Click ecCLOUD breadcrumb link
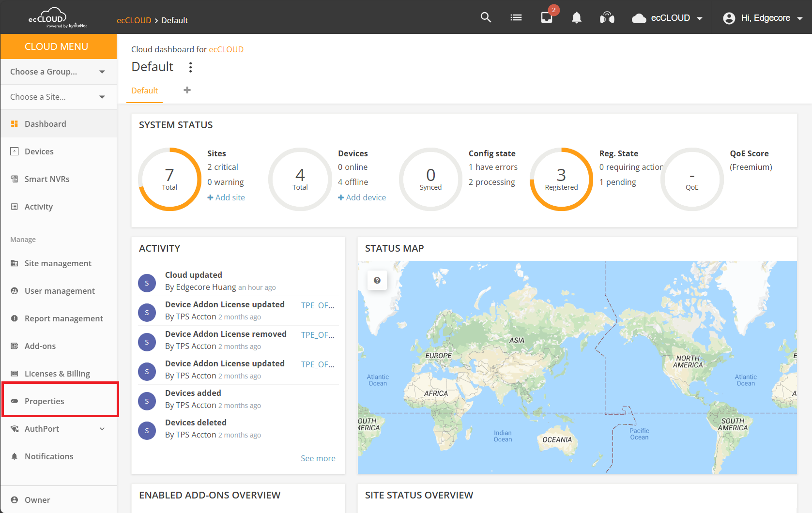This screenshot has width=812, height=513. [134, 20]
